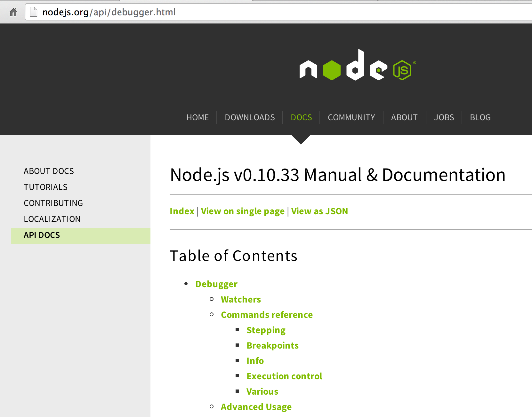Visit the About page
This screenshot has height=417, width=532.
(x=404, y=117)
